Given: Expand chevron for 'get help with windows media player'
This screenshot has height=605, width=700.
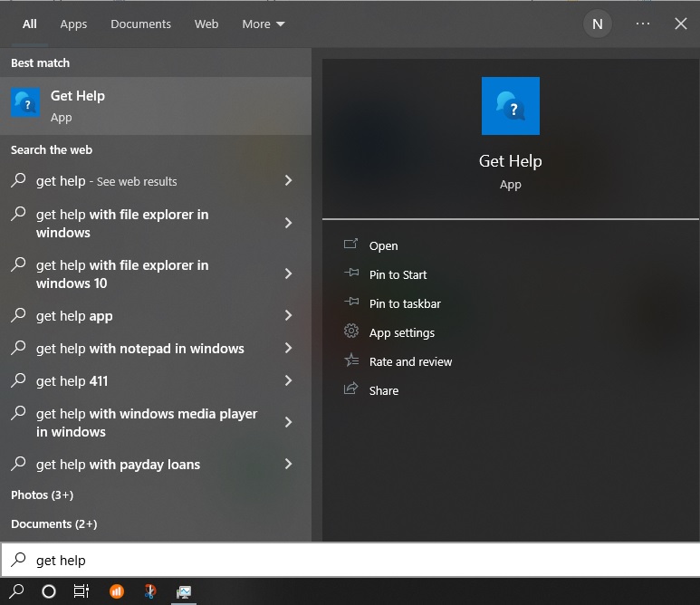Looking at the screenshot, I should pos(288,422).
